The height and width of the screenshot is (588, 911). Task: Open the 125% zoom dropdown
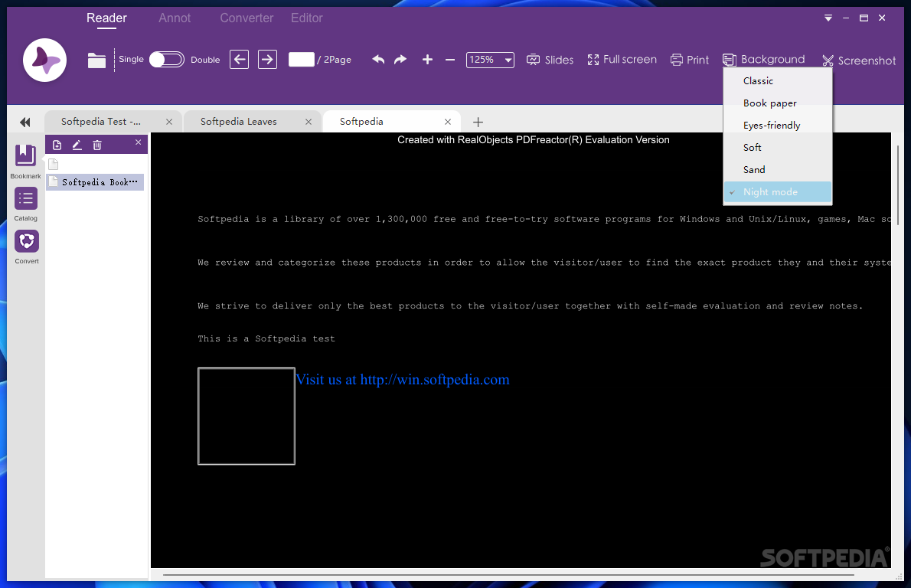490,60
